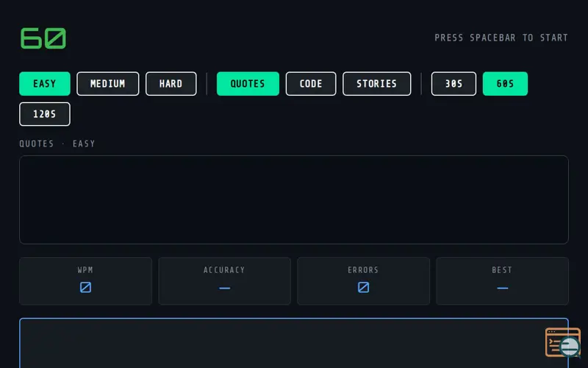This screenshot has height=368, width=588.
Task: Select the Hard difficulty option
Action: click(171, 84)
